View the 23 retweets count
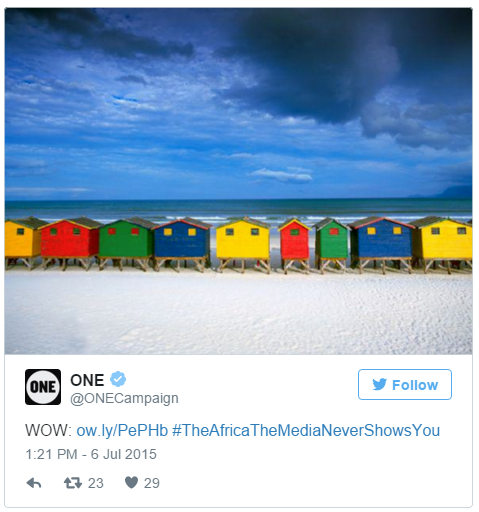Image resolution: width=479 pixels, height=512 pixels. [x=96, y=483]
